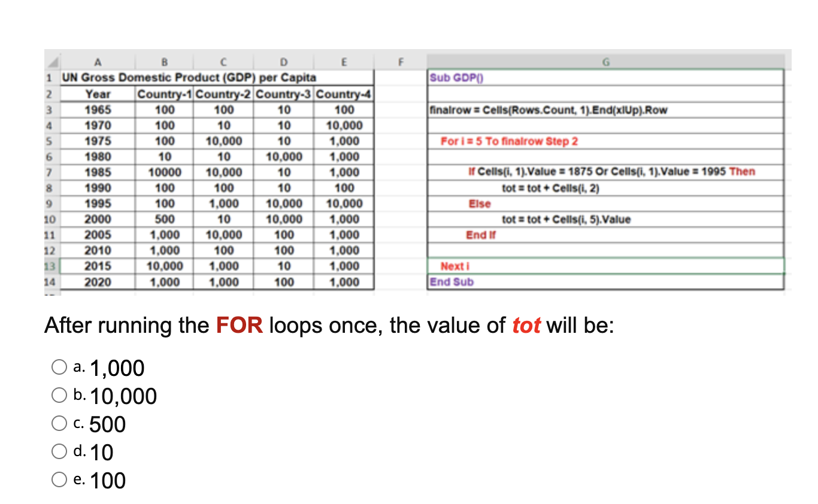
Task: Click Country-3 value 10,000 in 1980 row
Action: 284,157
